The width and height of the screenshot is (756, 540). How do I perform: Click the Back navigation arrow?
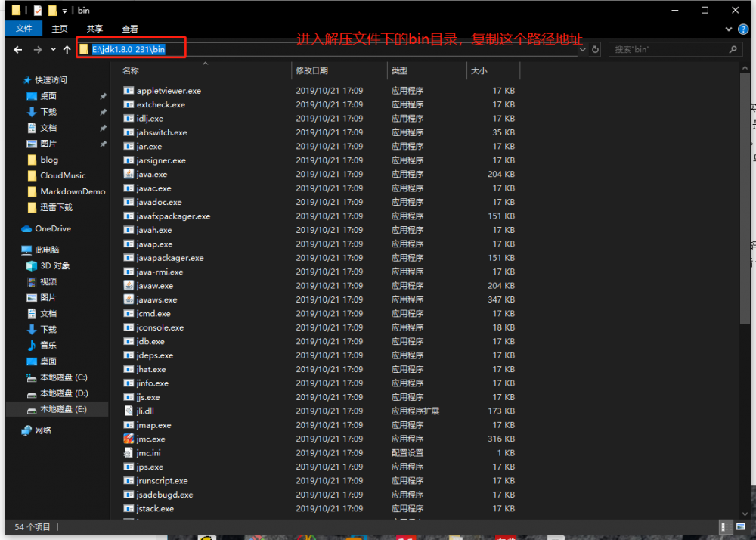(x=18, y=50)
